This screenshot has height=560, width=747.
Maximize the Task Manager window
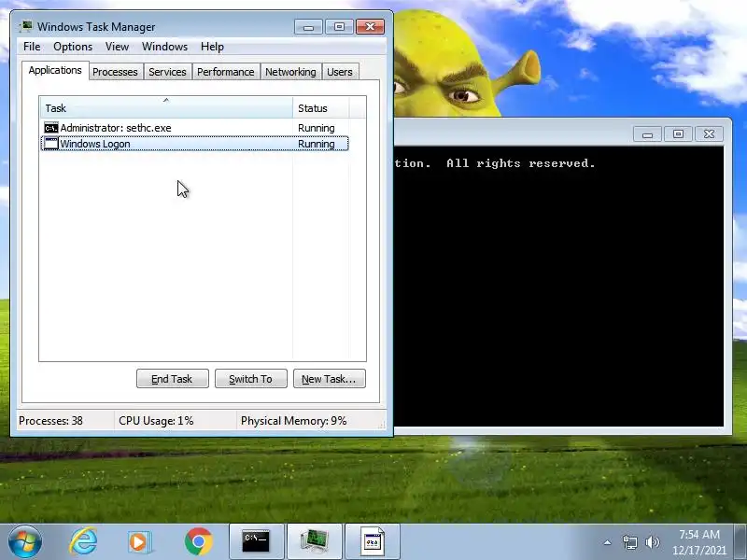pyautogui.click(x=339, y=27)
